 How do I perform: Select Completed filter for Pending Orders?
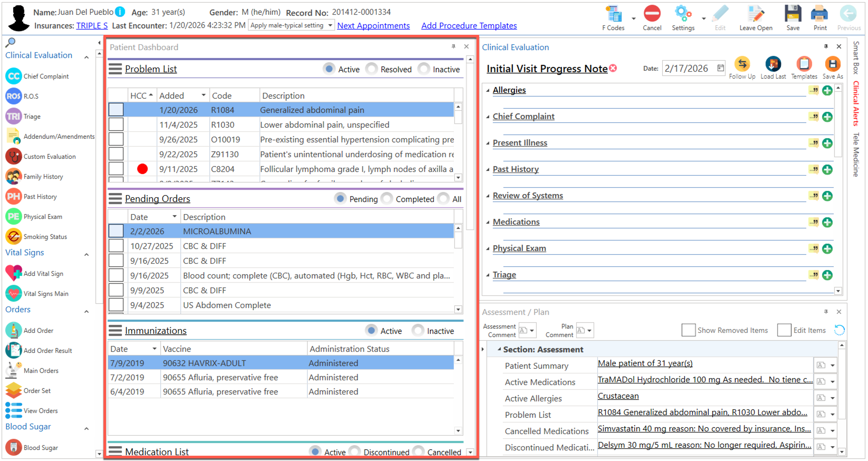tap(387, 199)
